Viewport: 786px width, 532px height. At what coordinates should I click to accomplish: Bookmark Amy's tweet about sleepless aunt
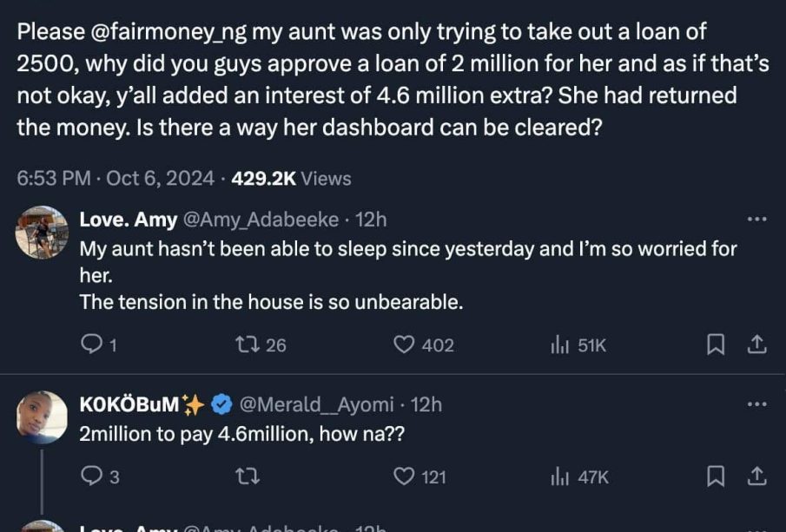point(716,345)
